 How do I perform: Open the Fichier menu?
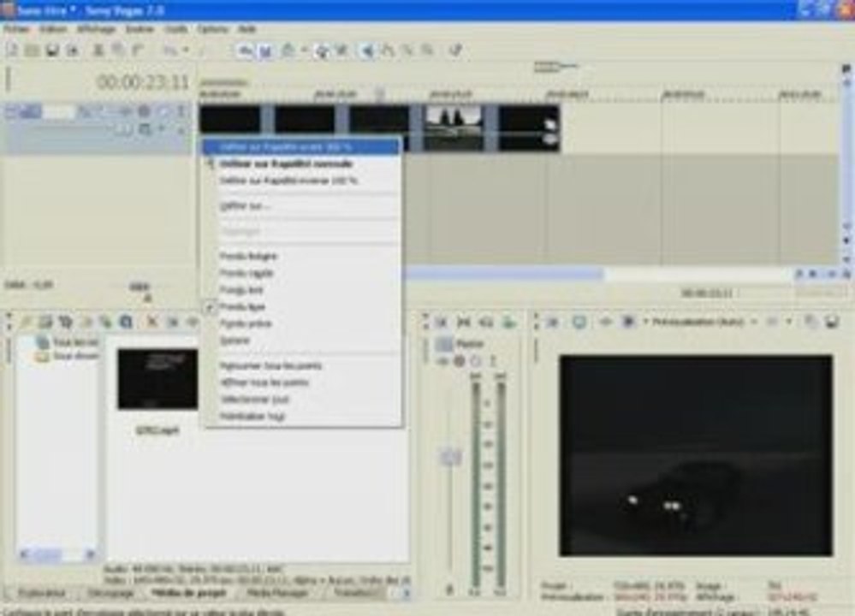point(16,29)
